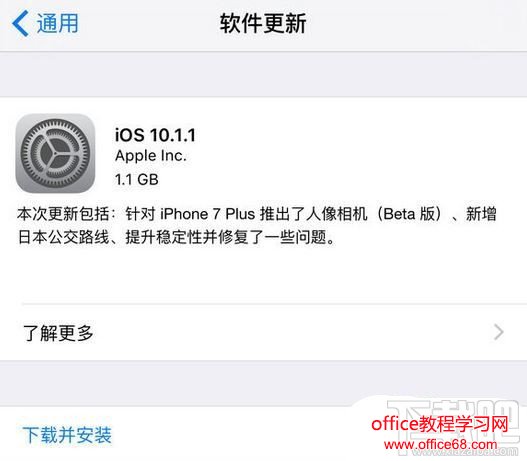Open the 了解更多 row
Screen dimensions: 527x461
point(264,333)
